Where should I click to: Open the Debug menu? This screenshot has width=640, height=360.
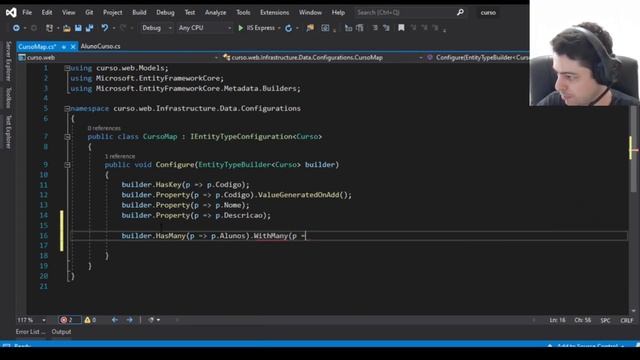165,12
